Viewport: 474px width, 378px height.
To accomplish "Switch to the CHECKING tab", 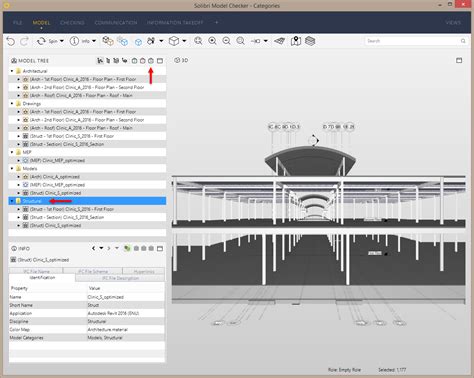I will pos(72,23).
